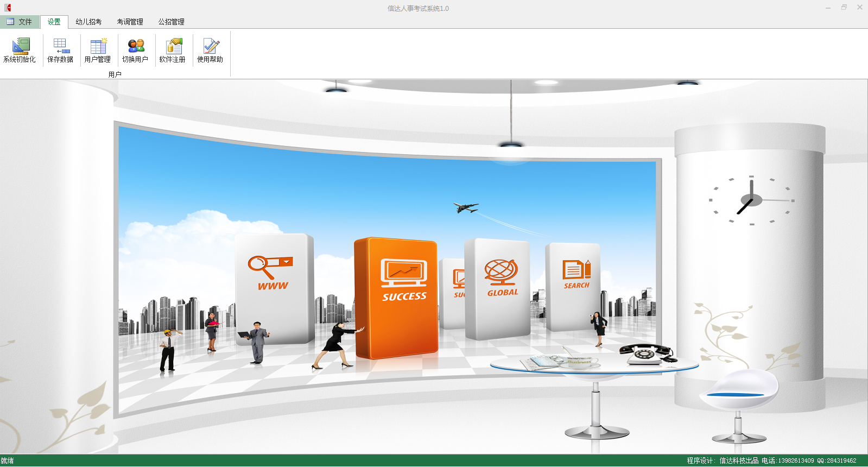Click the orange SUCCESS panel in the image

[x=396, y=298]
